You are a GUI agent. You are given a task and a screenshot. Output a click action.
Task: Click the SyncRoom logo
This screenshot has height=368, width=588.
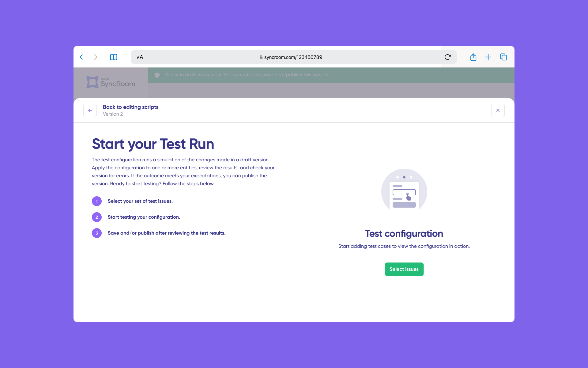click(x=111, y=82)
